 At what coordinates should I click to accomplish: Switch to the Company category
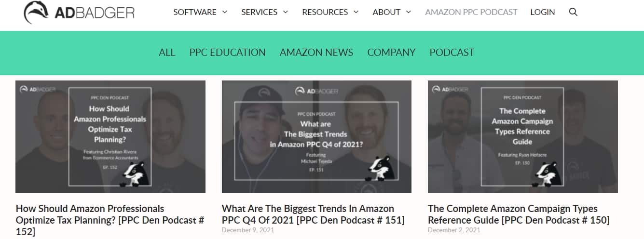(391, 53)
